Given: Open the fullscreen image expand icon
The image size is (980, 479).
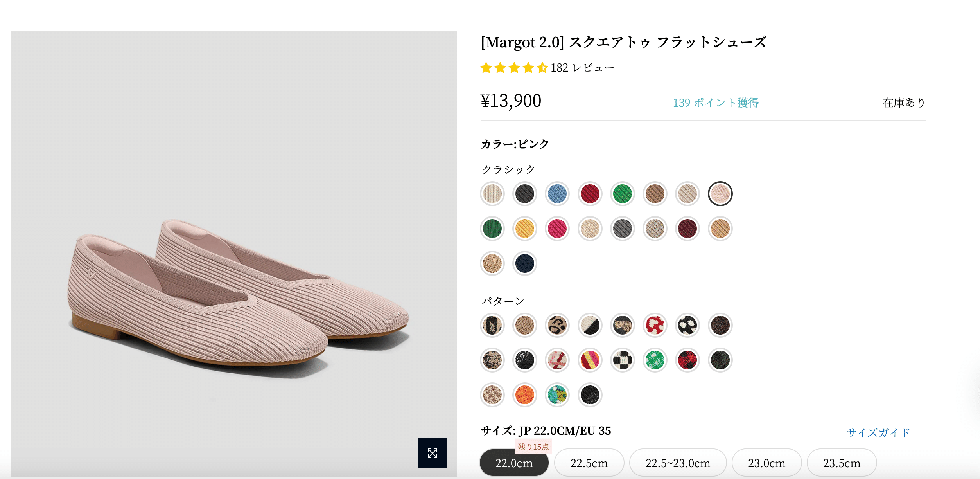Looking at the screenshot, I should pyautogui.click(x=433, y=453).
